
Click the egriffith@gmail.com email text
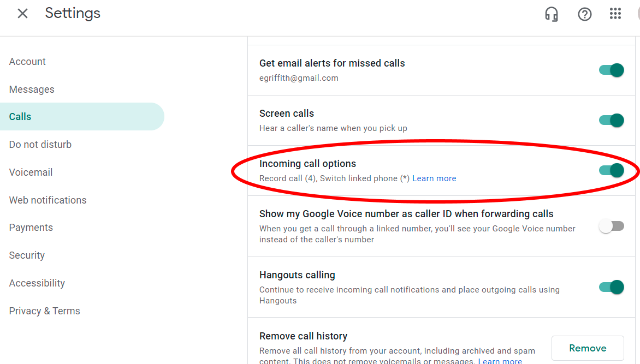click(x=299, y=78)
